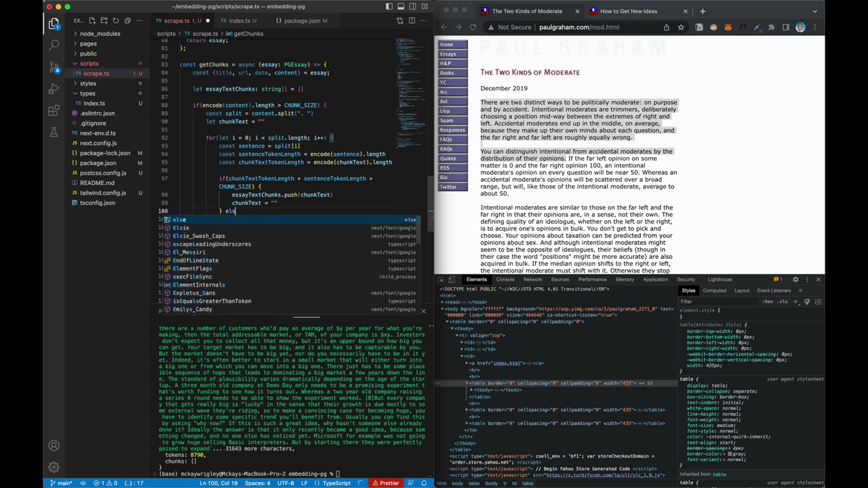This screenshot has height=488, width=868.
Task: Toggle :hov element state panel
Action: [768, 302]
